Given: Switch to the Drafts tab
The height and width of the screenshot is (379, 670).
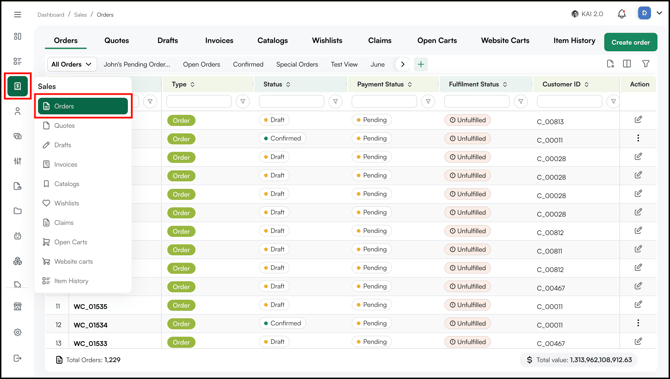Looking at the screenshot, I should (168, 41).
